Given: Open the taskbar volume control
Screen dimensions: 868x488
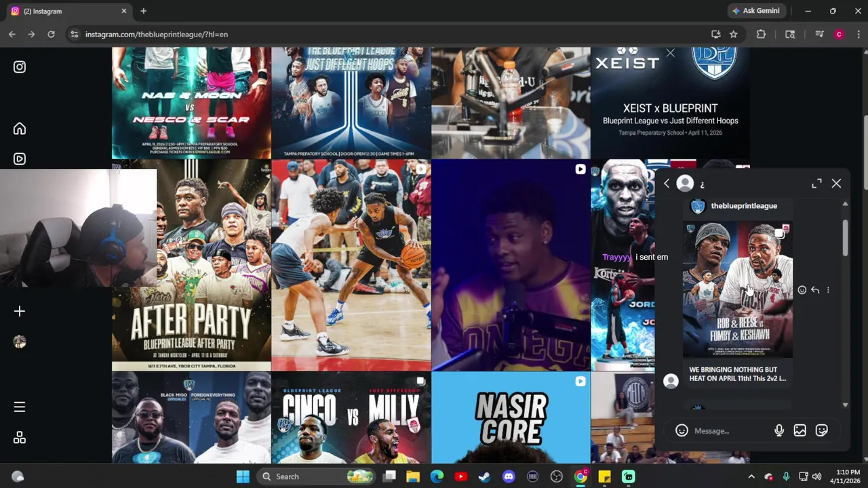Looking at the screenshot, I should [816, 476].
